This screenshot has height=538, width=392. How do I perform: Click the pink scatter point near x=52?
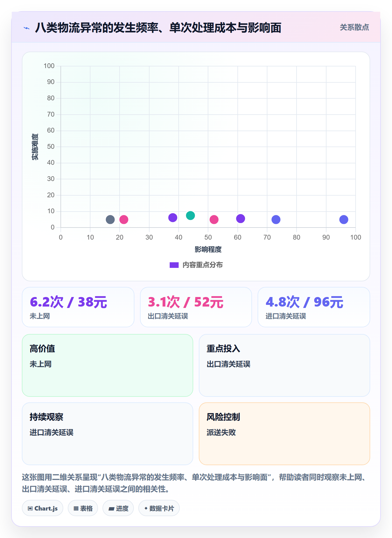tap(214, 219)
